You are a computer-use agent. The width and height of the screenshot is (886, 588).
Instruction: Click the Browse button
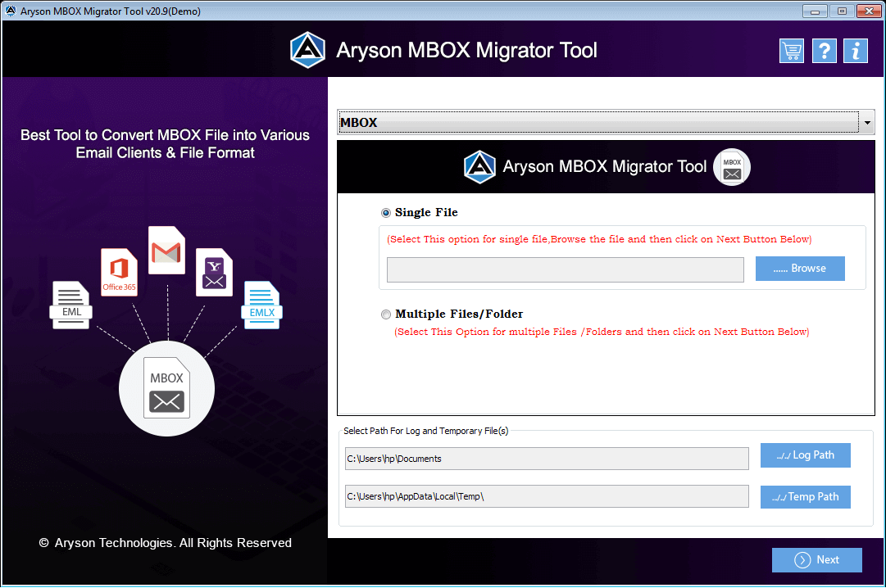click(800, 269)
